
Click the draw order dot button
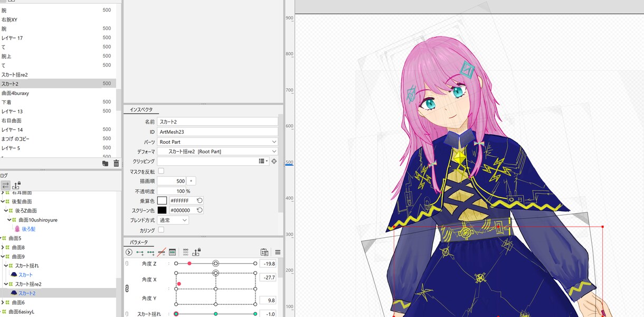tap(191, 181)
